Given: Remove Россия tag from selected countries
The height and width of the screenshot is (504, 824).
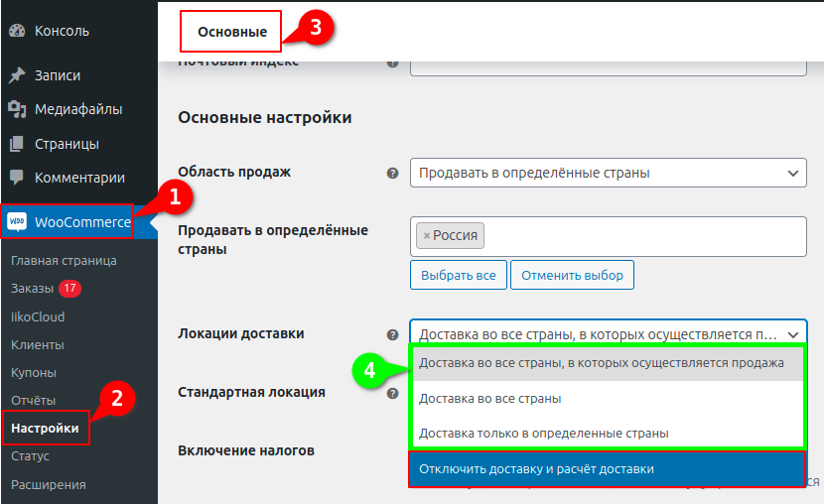Looking at the screenshot, I should coord(427,236).
